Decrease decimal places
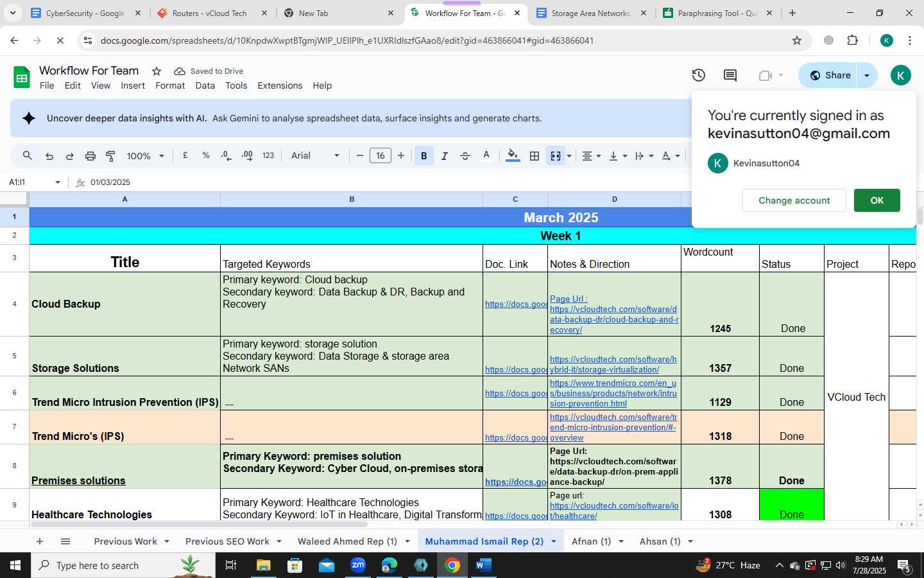The image size is (924, 578). pos(226,155)
